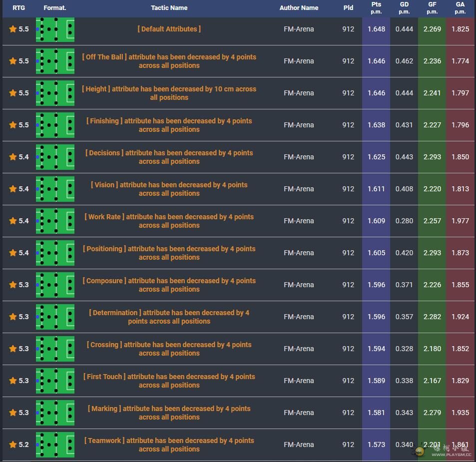Open the Work Rate attribute decreased tactic

point(169,221)
